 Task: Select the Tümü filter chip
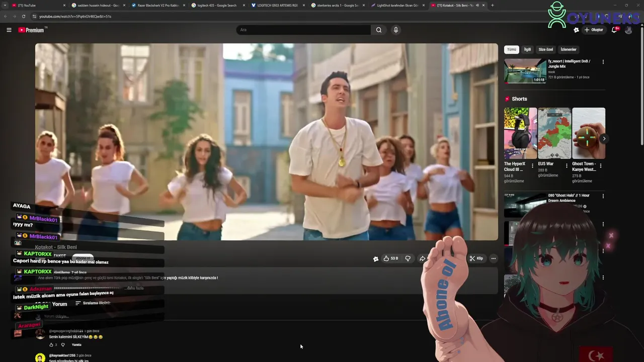click(512, 49)
